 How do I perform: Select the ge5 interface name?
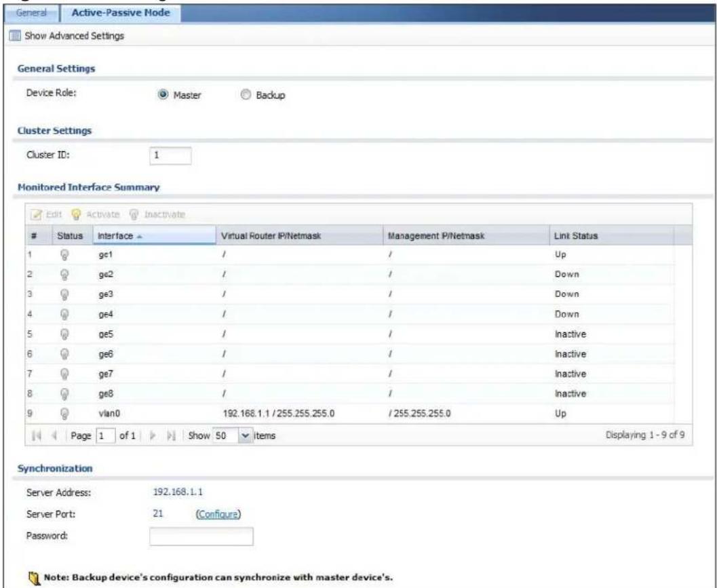[106, 334]
